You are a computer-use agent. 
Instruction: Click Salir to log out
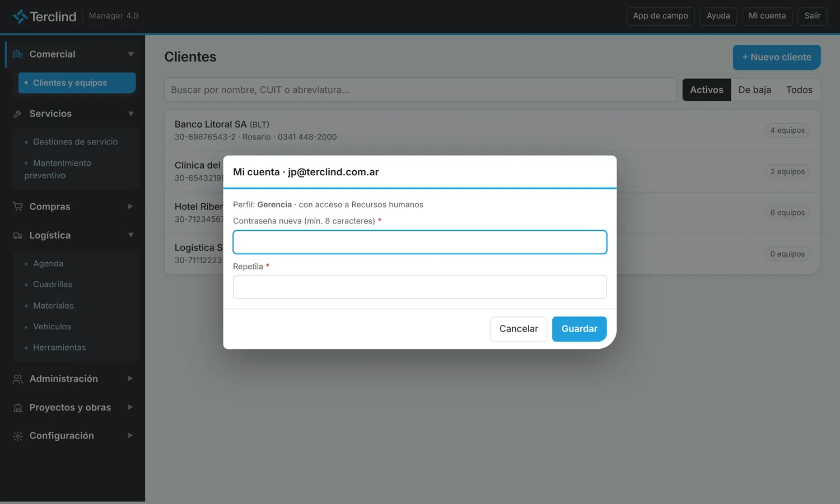click(813, 16)
